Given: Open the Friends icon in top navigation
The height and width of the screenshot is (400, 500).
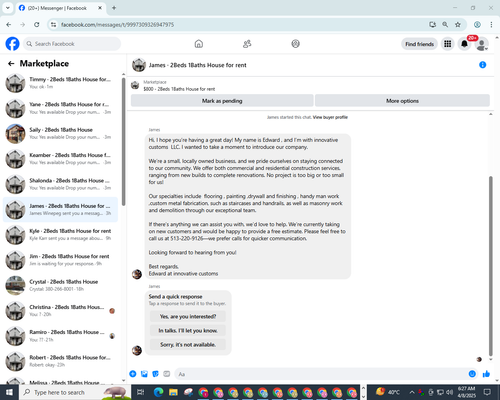Looking at the screenshot, I should click(x=247, y=44).
